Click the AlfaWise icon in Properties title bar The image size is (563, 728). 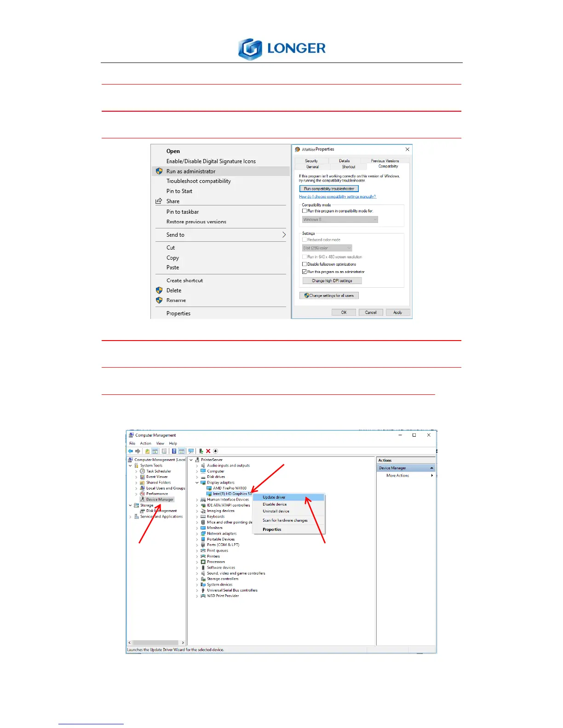pos(298,149)
